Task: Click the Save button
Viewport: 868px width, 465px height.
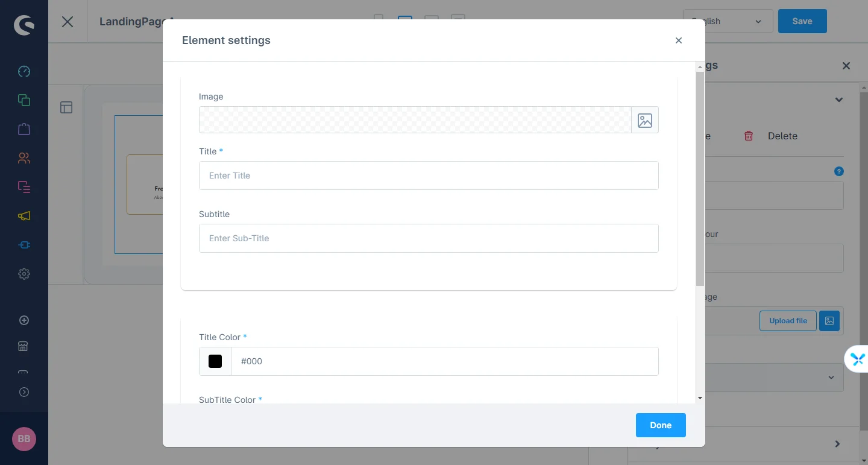Action: (x=802, y=21)
